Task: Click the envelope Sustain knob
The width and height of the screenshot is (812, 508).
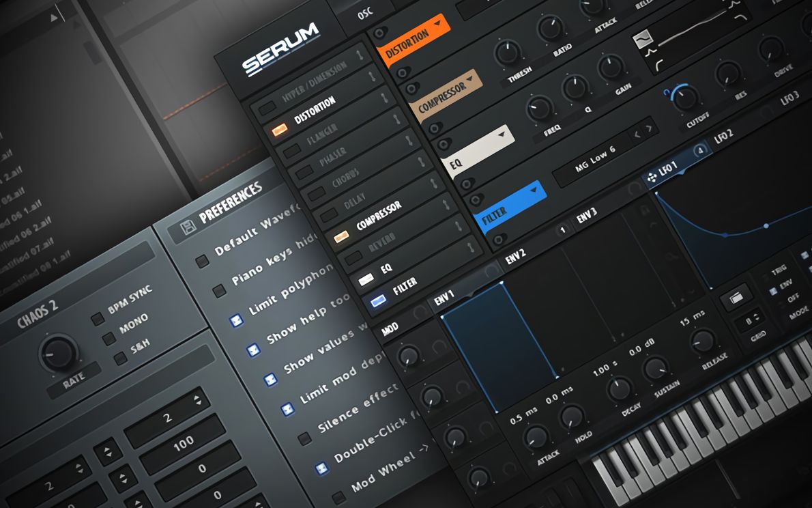Action: click(x=655, y=369)
